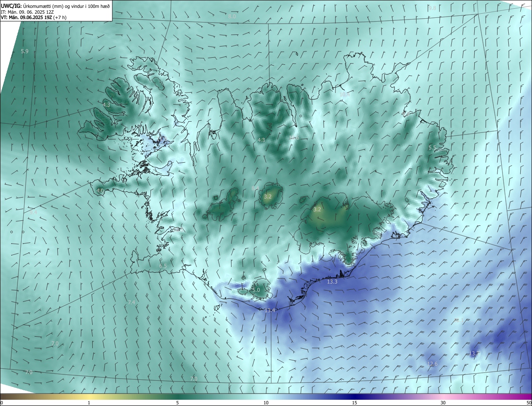The image size is (532, 406).
Task: Click the 8.0 value label north of Iceland
Action: click(x=232, y=17)
